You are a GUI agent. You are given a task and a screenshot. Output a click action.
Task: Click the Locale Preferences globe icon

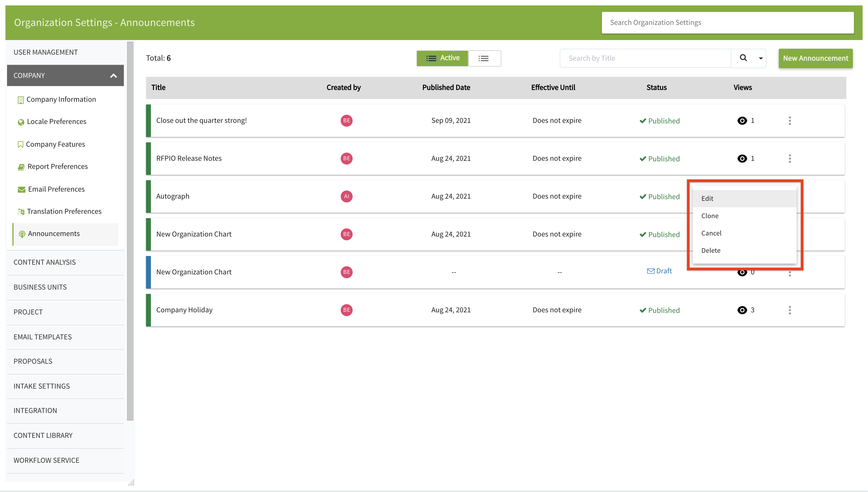(x=21, y=122)
